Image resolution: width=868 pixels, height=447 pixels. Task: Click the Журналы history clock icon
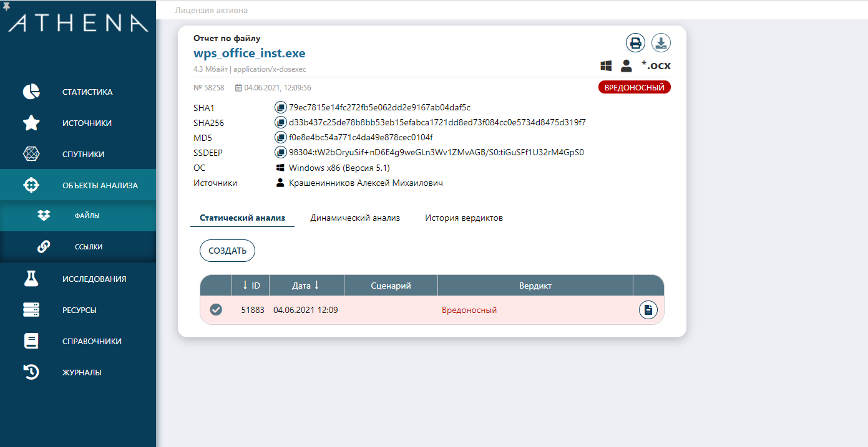tap(31, 372)
